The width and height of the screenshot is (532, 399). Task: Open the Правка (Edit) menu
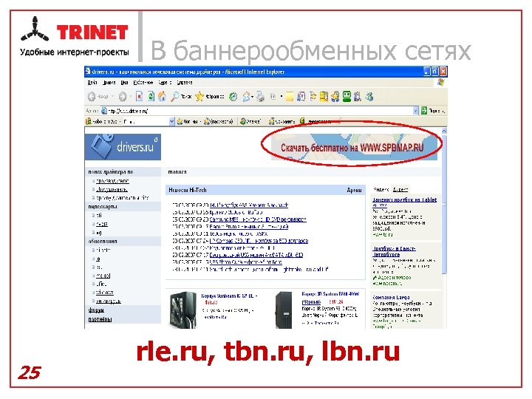[x=109, y=83]
